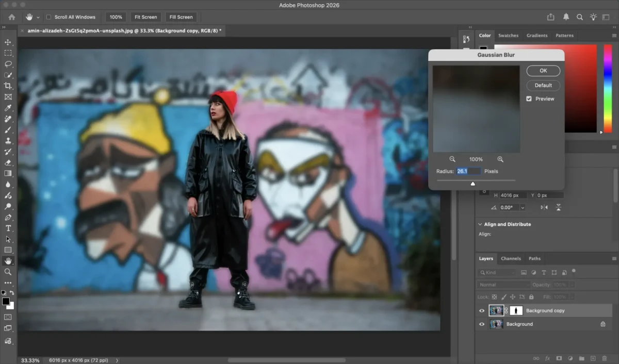Open the Kind filter dropdown in Layers panel
The height and width of the screenshot is (364, 619).
tap(497, 272)
